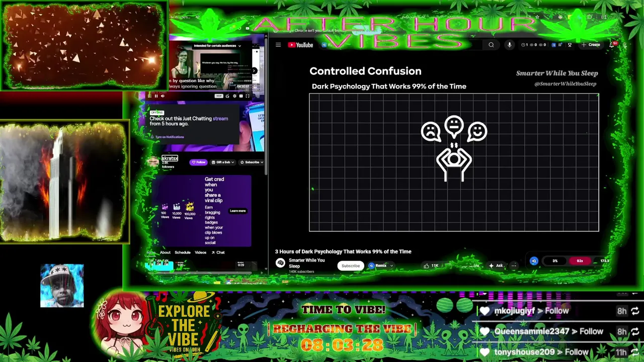The image size is (644, 362).
Task: Click the 10,000 Views badge icon
Action: (x=177, y=207)
